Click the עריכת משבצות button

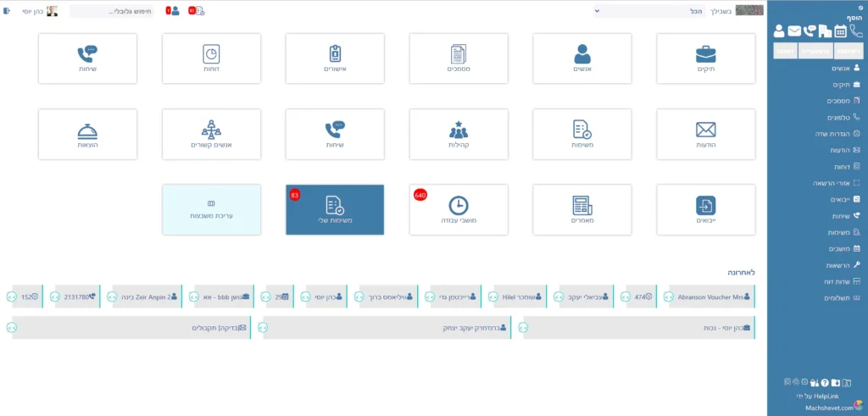(x=211, y=209)
